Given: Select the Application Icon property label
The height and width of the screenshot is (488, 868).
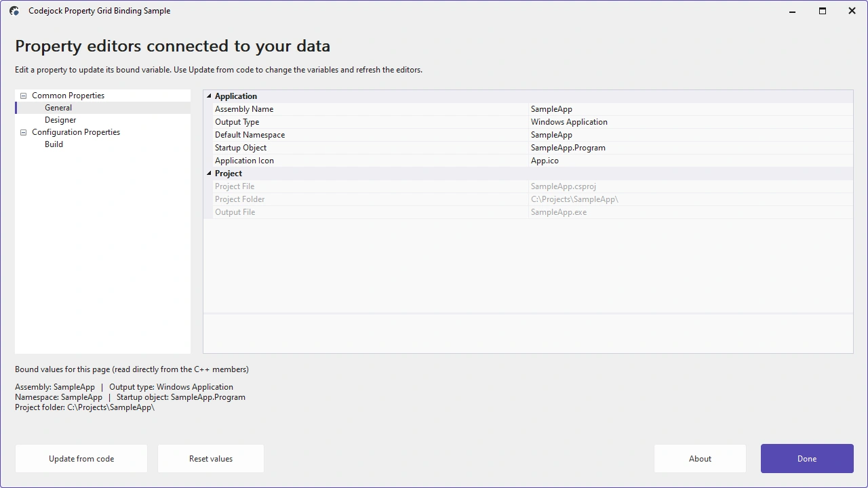Looking at the screenshot, I should [244, 161].
